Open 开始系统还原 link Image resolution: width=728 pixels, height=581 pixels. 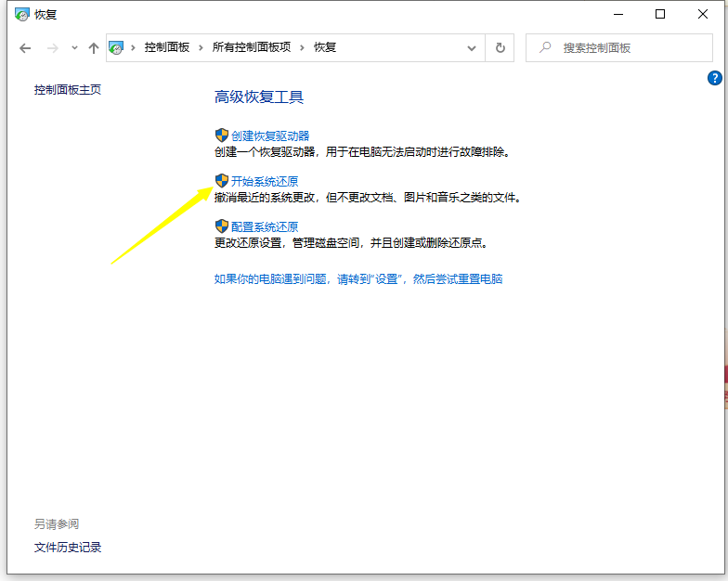[265, 182]
